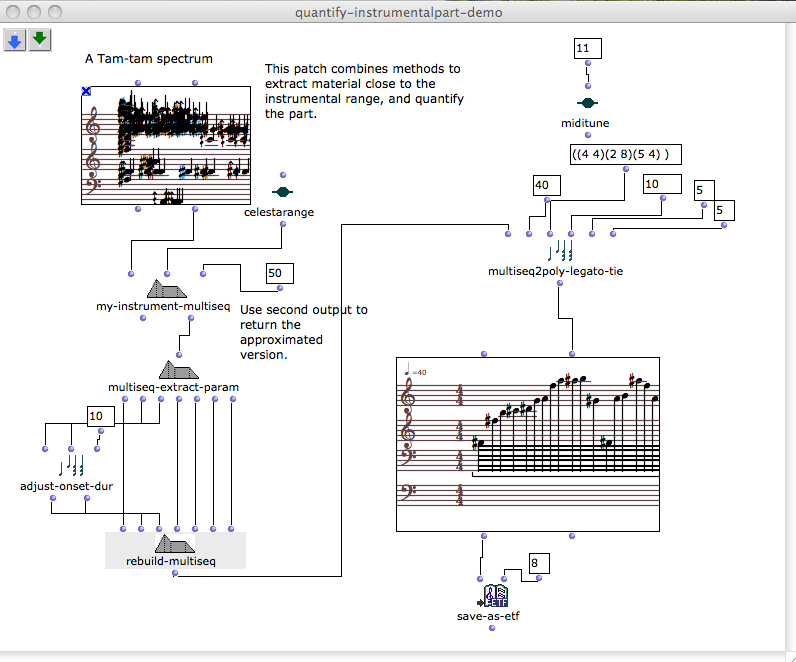Image resolution: width=796 pixels, height=662 pixels.
Task: Click the value box containing 8
Action: (x=539, y=563)
